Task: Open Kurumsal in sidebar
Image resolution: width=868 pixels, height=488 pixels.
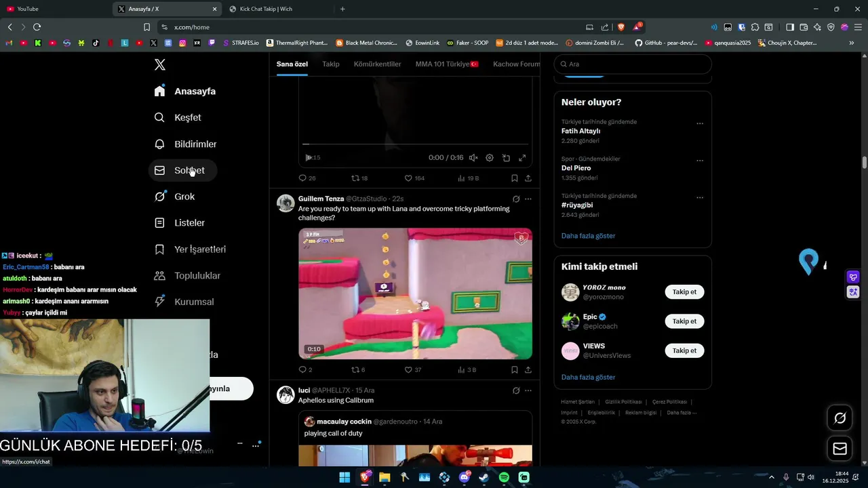Action: [x=184, y=302]
